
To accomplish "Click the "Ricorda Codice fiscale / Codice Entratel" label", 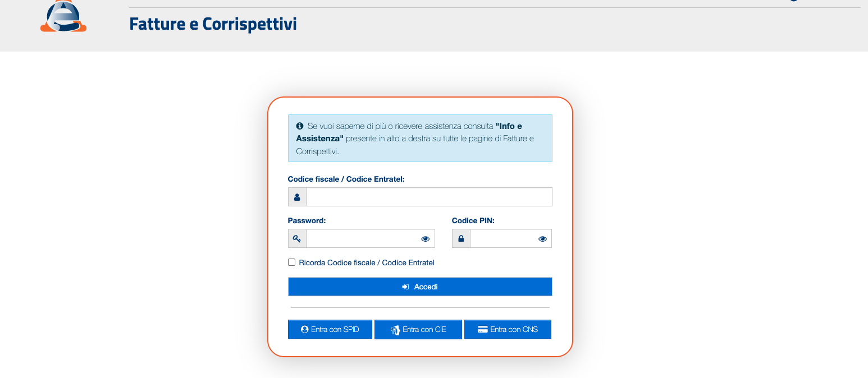I will coord(367,263).
